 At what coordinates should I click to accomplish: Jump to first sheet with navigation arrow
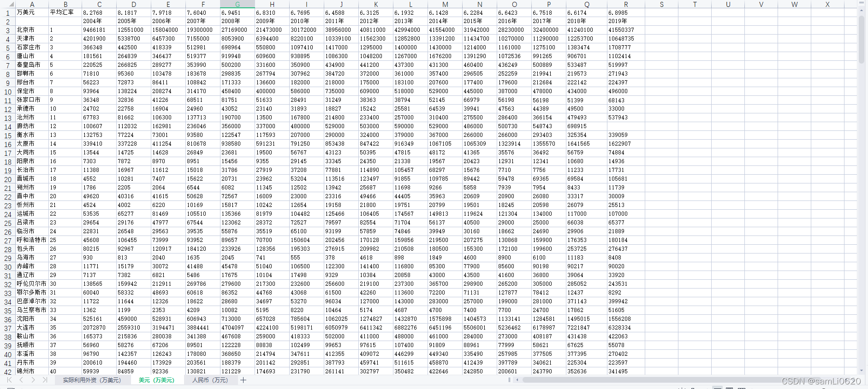click(x=9, y=380)
